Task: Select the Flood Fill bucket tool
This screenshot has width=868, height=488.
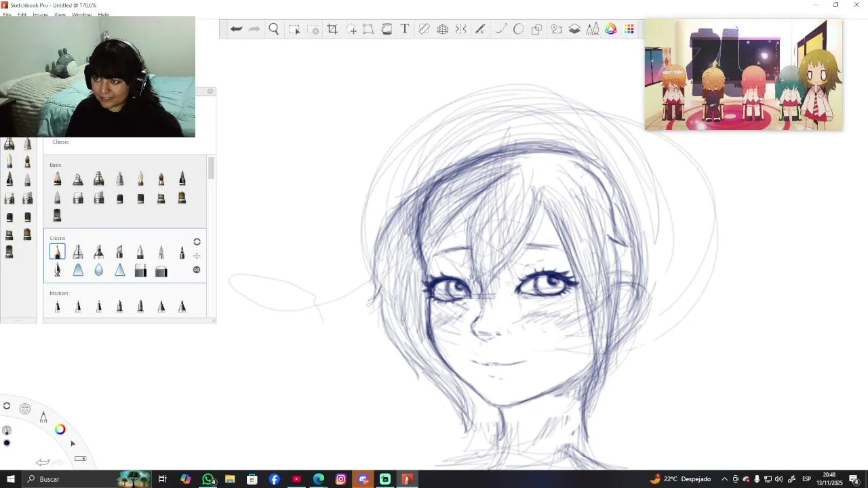Action: 387,29
